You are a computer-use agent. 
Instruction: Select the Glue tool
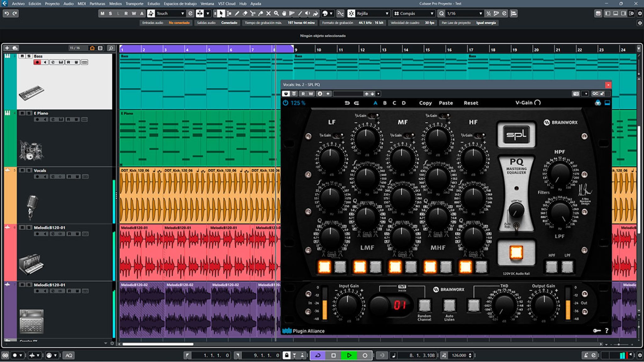click(260, 13)
